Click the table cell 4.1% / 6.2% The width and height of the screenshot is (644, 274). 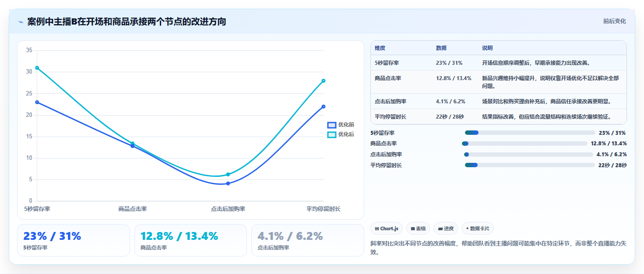[x=450, y=102]
